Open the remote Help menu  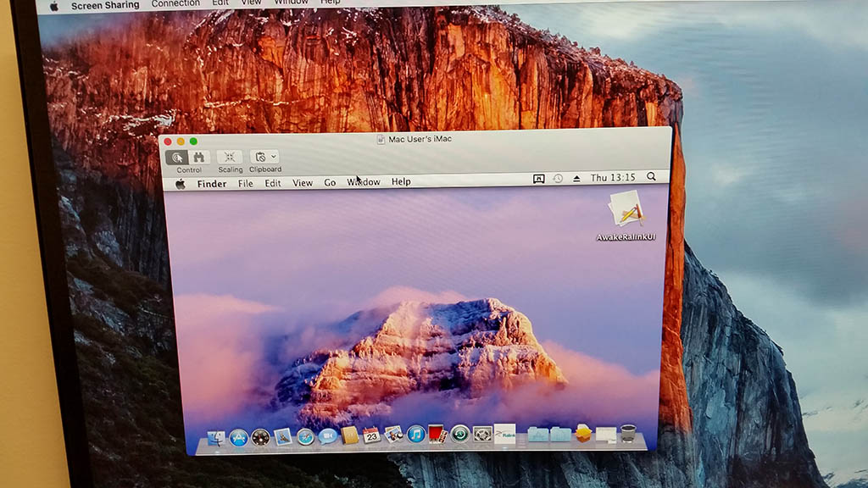tap(401, 181)
